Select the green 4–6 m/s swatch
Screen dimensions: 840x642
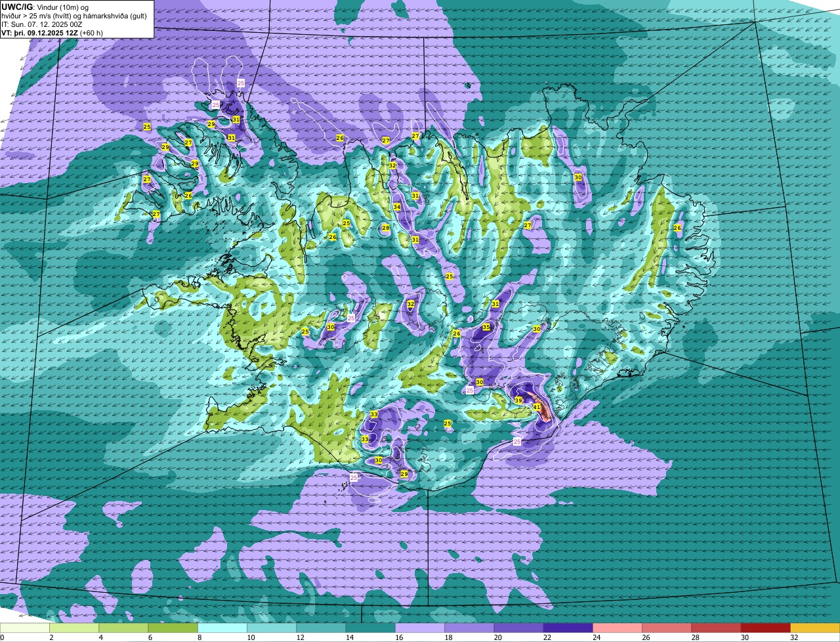[123, 628]
